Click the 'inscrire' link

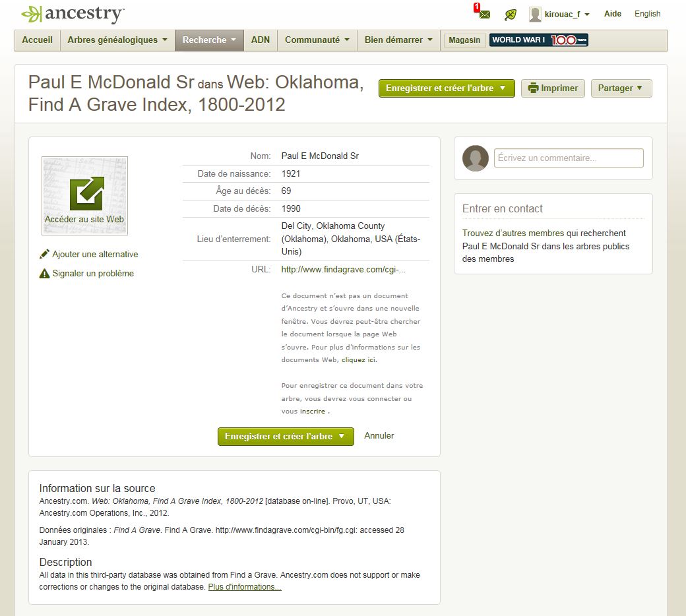pyautogui.click(x=313, y=412)
